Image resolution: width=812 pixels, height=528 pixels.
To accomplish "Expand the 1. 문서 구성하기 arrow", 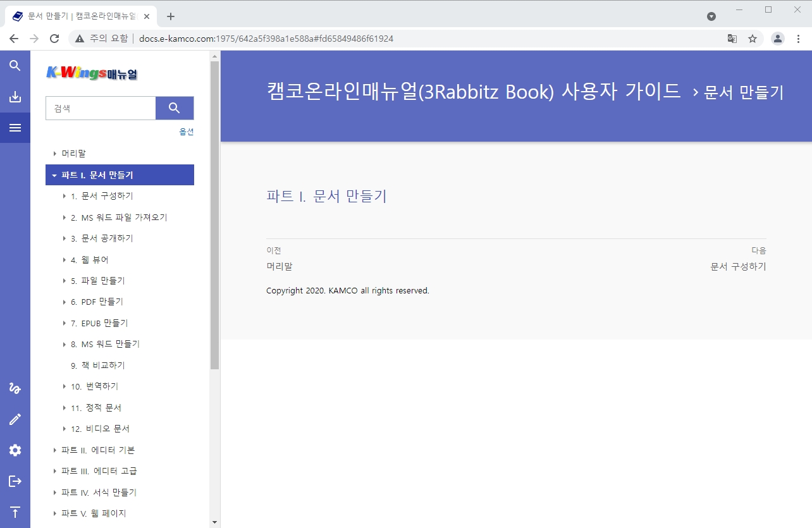I will point(65,196).
